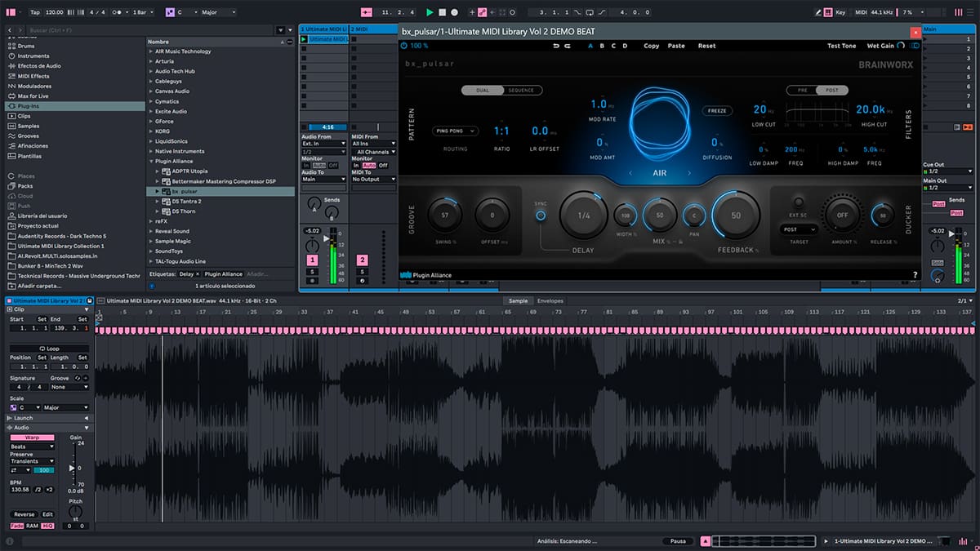980x551 pixels.
Task: Collapse the Plugin Alliance folder
Action: pos(151,161)
